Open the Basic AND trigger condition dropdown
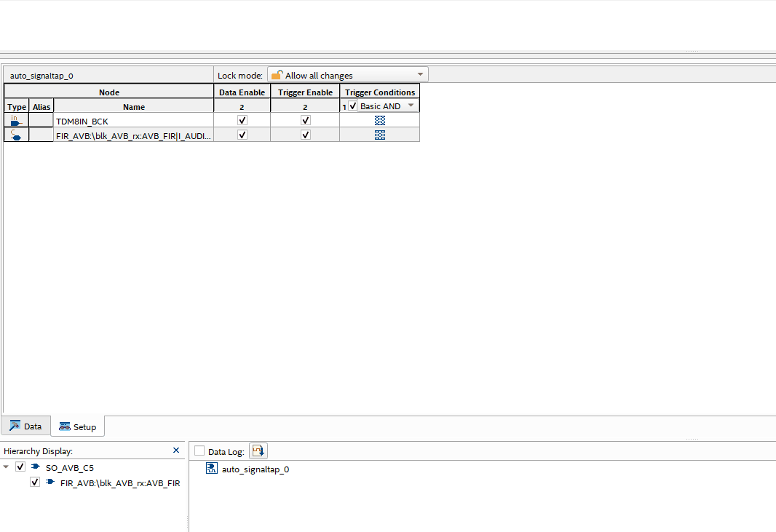The width and height of the screenshot is (776, 532). tap(411, 106)
